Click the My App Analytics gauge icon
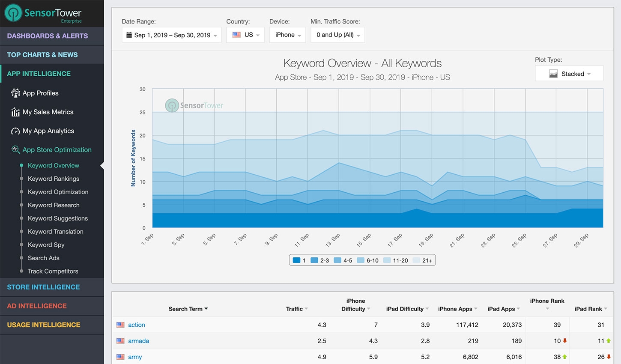The image size is (621, 364). click(15, 131)
